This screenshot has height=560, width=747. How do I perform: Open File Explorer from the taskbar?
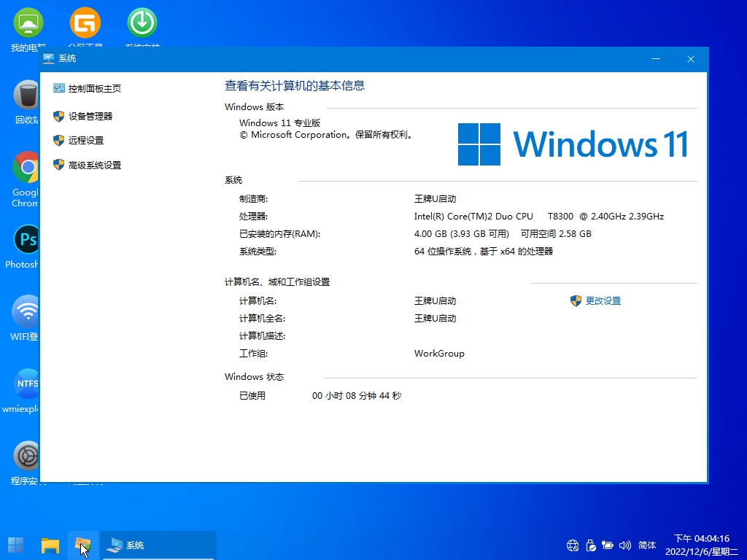pyautogui.click(x=50, y=545)
